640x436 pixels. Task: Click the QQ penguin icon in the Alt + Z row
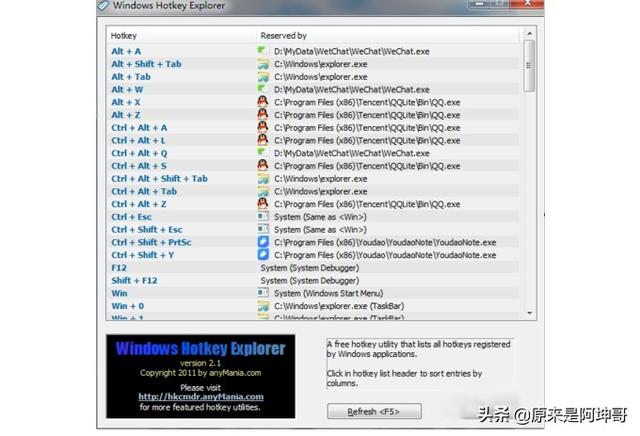[263, 114]
